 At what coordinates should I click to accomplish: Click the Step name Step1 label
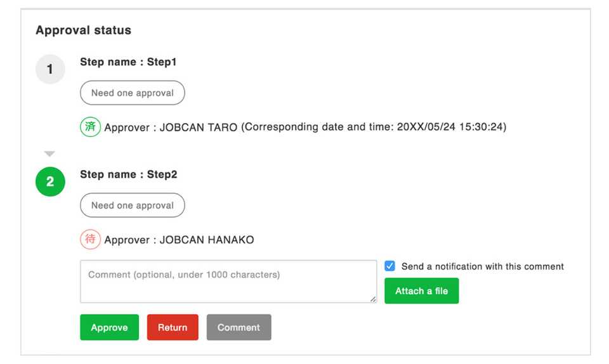pyautogui.click(x=128, y=62)
